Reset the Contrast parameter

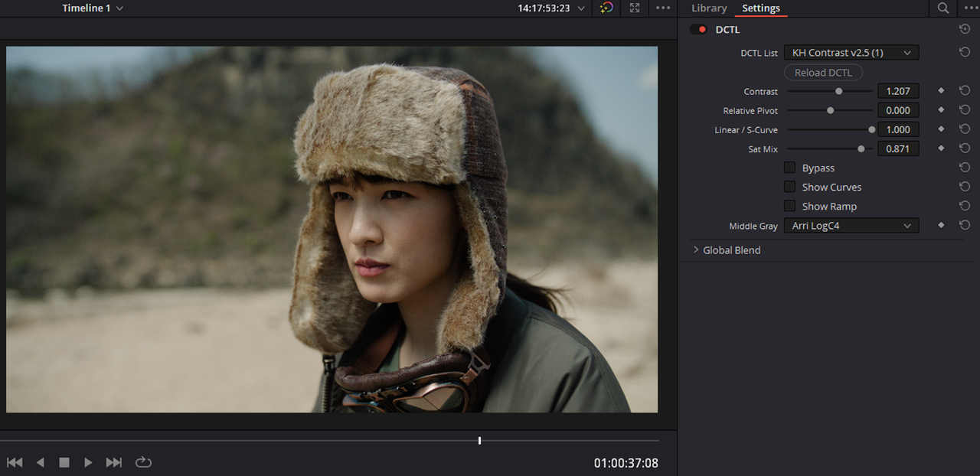point(965,91)
